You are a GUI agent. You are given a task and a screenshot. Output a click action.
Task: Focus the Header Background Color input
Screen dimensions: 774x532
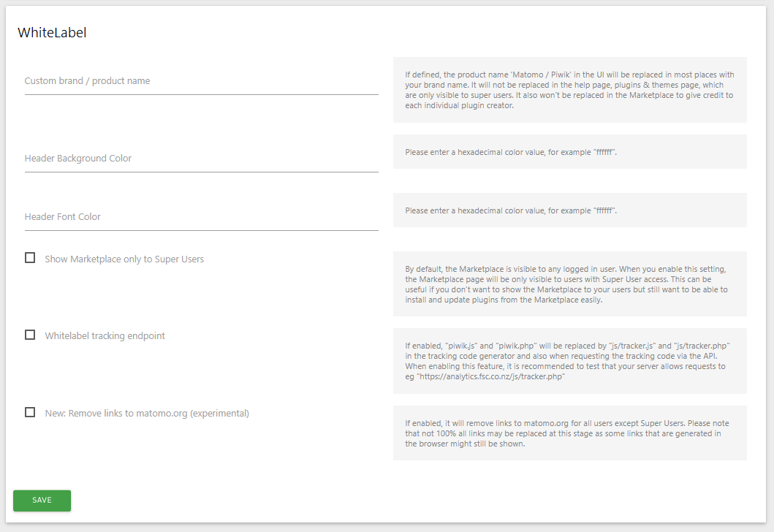pyautogui.click(x=201, y=159)
